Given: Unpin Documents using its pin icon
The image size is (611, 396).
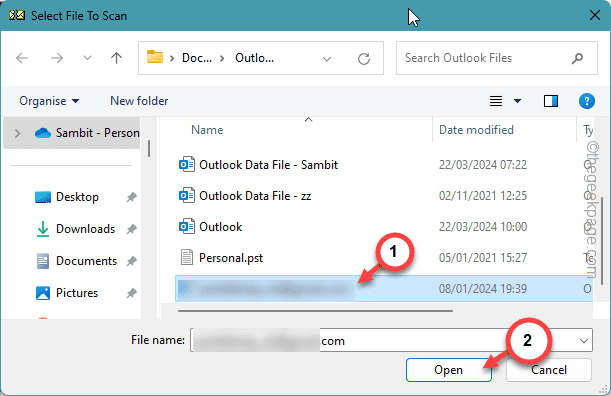Looking at the screenshot, I should point(132,261).
